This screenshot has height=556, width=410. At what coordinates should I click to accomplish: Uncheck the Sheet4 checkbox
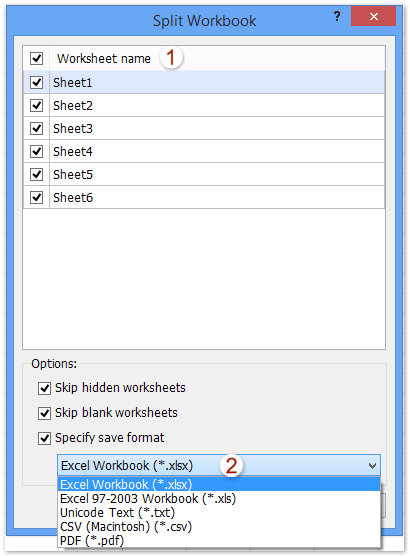(37, 151)
